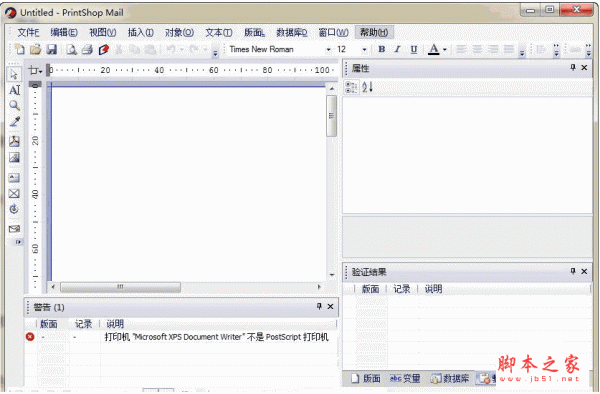Open the 对象(O) Object menu
This screenshot has width=600, height=394.
coord(179,33)
